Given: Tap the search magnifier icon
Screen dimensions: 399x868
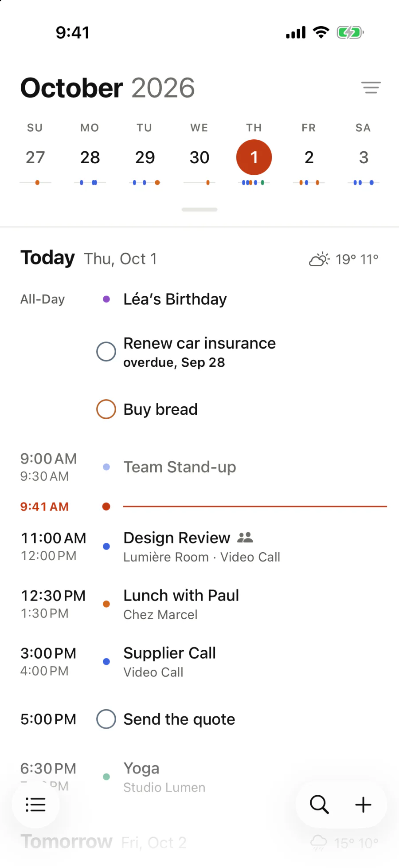Looking at the screenshot, I should click(319, 804).
